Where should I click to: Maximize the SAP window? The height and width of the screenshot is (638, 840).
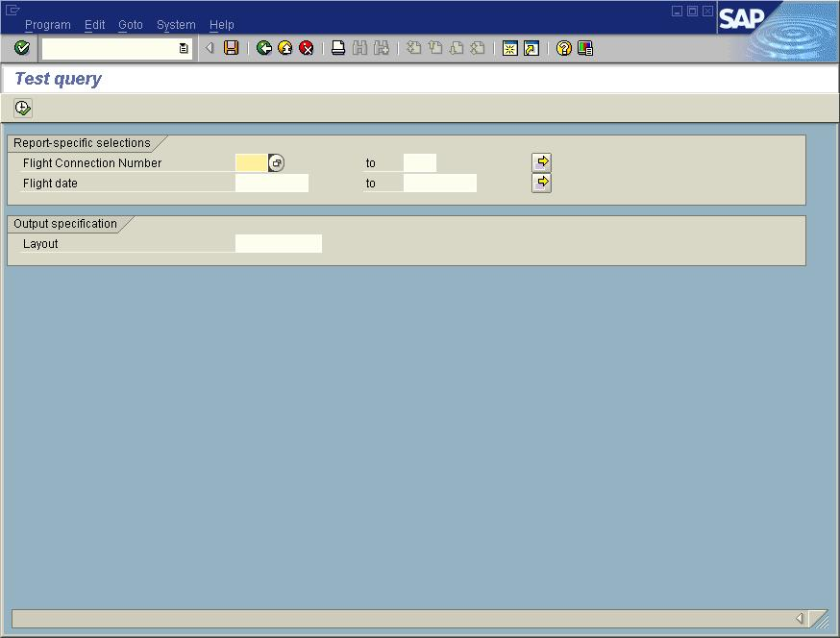pos(693,11)
